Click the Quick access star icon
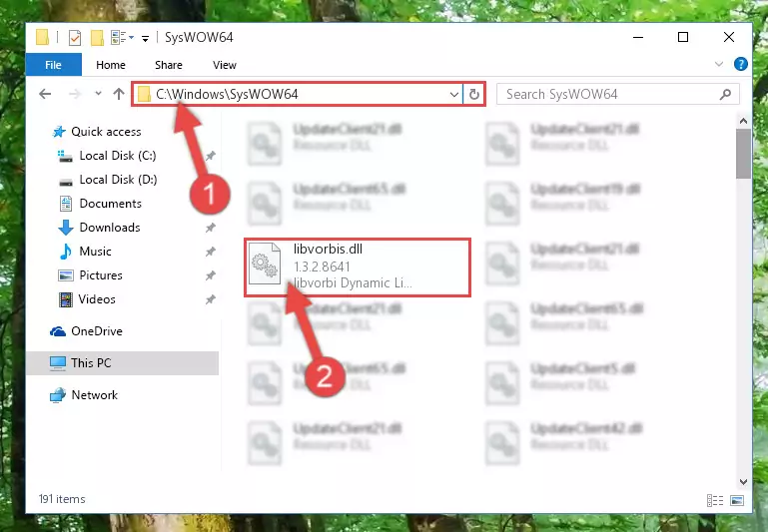This screenshot has width=768, height=532. pyautogui.click(x=59, y=131)
